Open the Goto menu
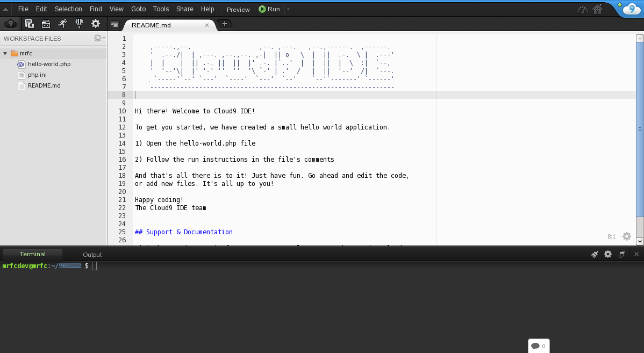The image size is (644, 353). [x=138, y=9]
